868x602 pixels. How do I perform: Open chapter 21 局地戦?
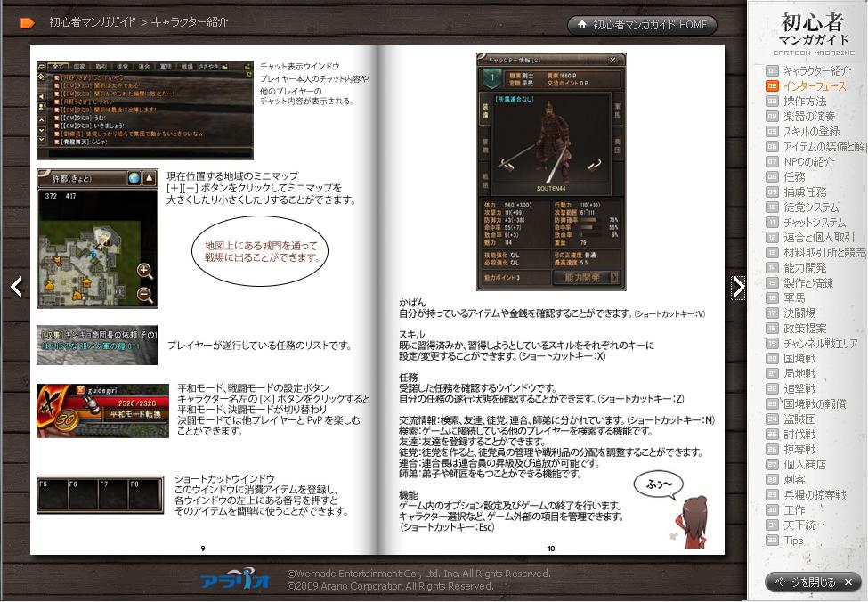tap(791, 374)
